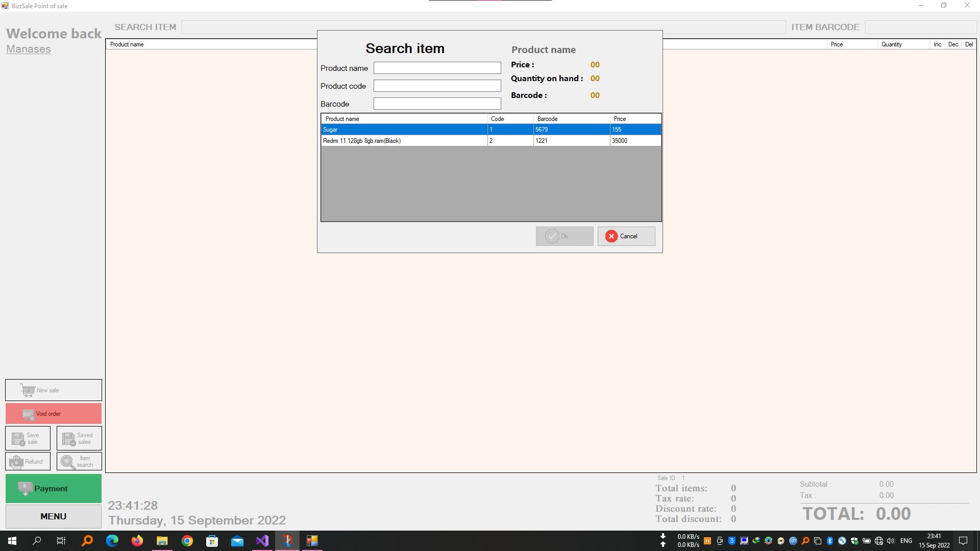The width and height of the screenshot is (980, 551).
Task: Click the Void order button
Action: (x=53, y=414)
